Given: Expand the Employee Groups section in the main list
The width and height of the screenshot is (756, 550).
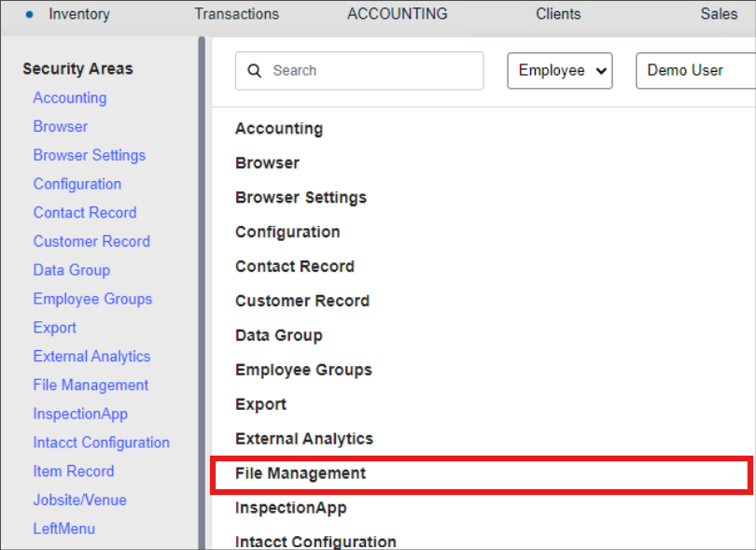Looking at the screenshot, I should coord(303,370).
